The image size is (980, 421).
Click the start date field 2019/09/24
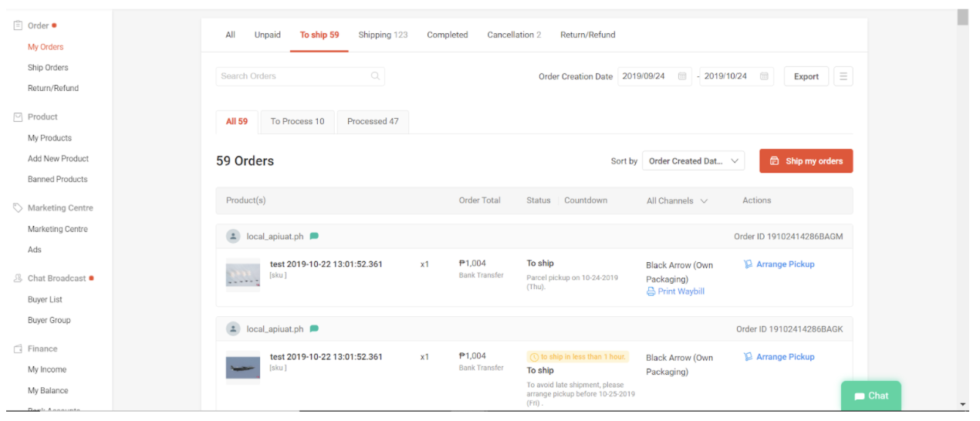click(x=654, y=76)
